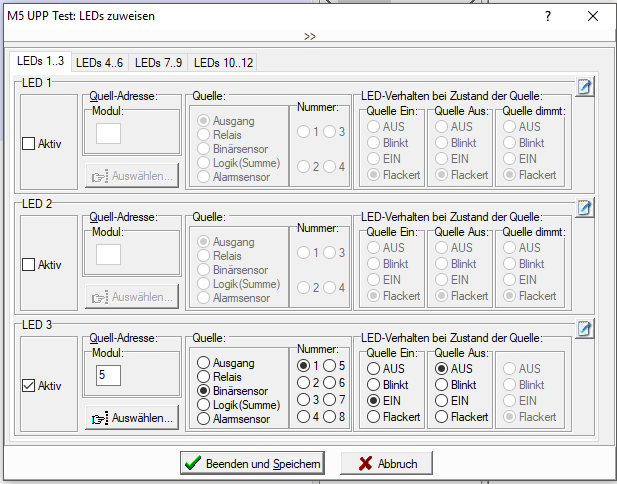Uncheck the LED 3 Aktiv checkbox
Viewport: 617px width, 484px height.
[x=28, y=386]
